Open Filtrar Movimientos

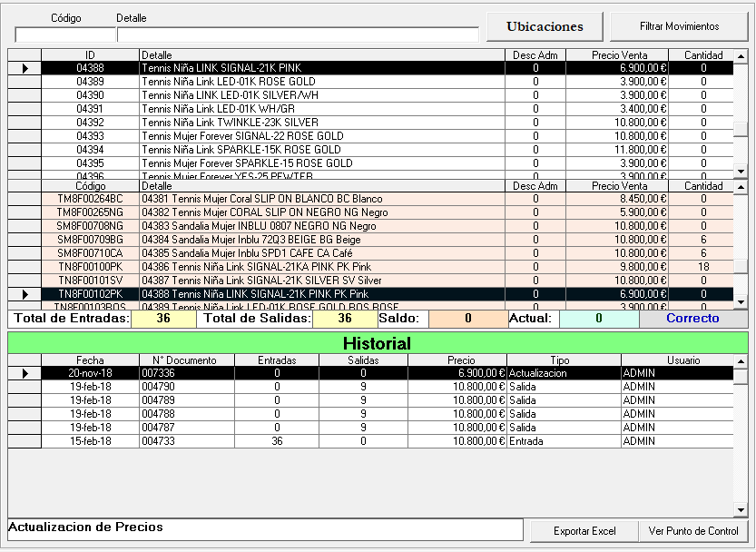679,26
